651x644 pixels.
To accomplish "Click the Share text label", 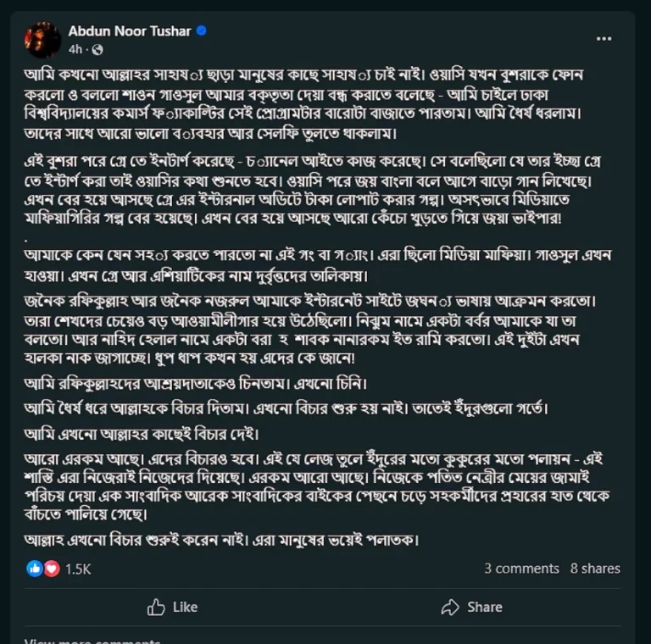I will point(485,607).
